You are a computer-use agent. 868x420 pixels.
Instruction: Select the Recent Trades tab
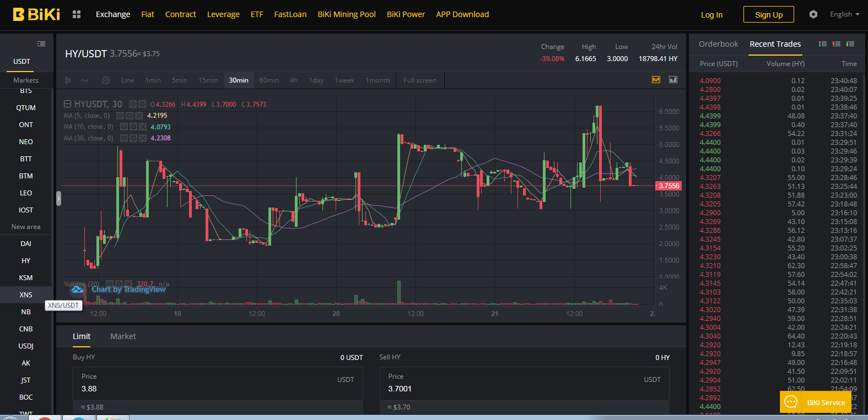[x=775, y=44]
